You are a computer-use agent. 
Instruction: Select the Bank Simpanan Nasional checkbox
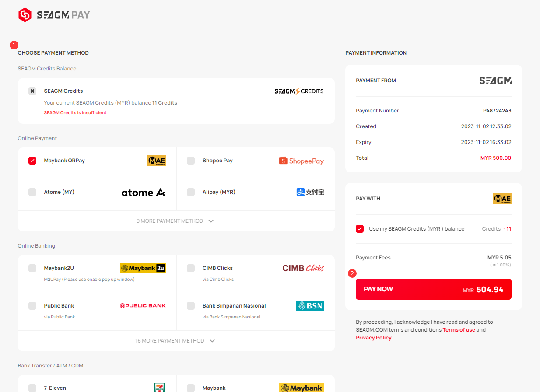point(191,306)
